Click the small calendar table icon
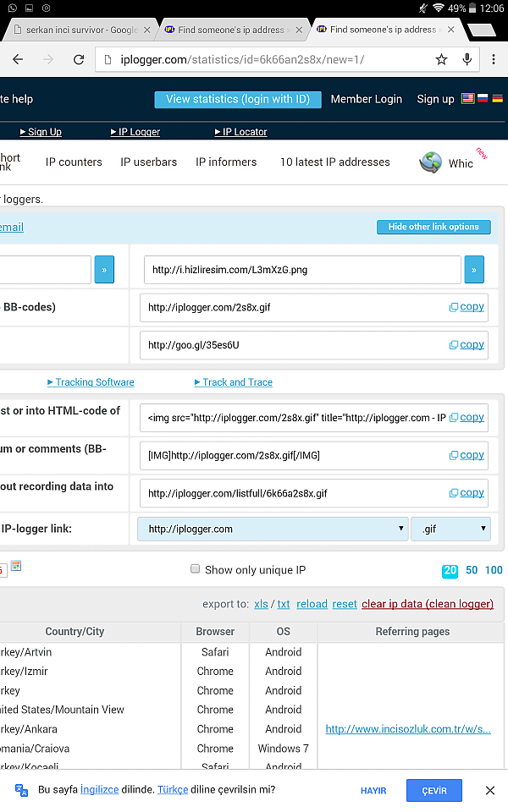508x812 pixels. click(x=16, y=566)
